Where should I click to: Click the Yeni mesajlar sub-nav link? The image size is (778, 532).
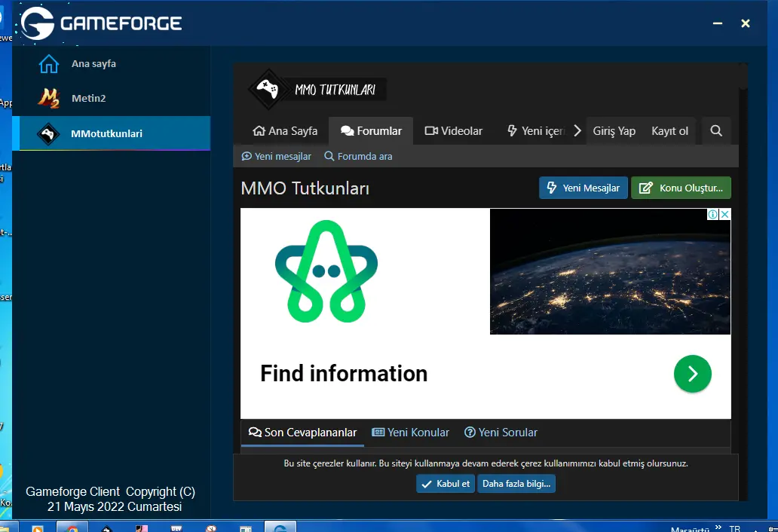277,156
